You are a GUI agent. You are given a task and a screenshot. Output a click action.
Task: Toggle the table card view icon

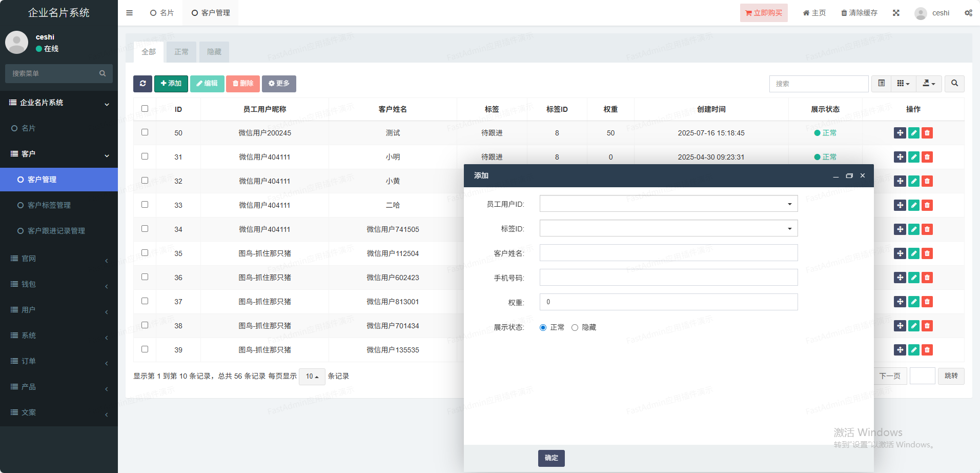[882, 84]
